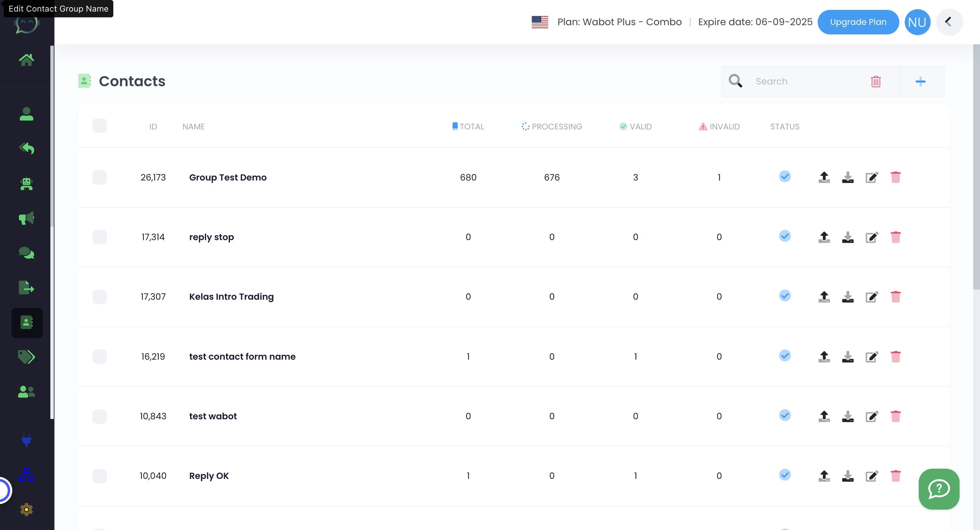Open the NU user avatar menu
The height and width of the screenshot is (530, 980).
coord(917,22)
